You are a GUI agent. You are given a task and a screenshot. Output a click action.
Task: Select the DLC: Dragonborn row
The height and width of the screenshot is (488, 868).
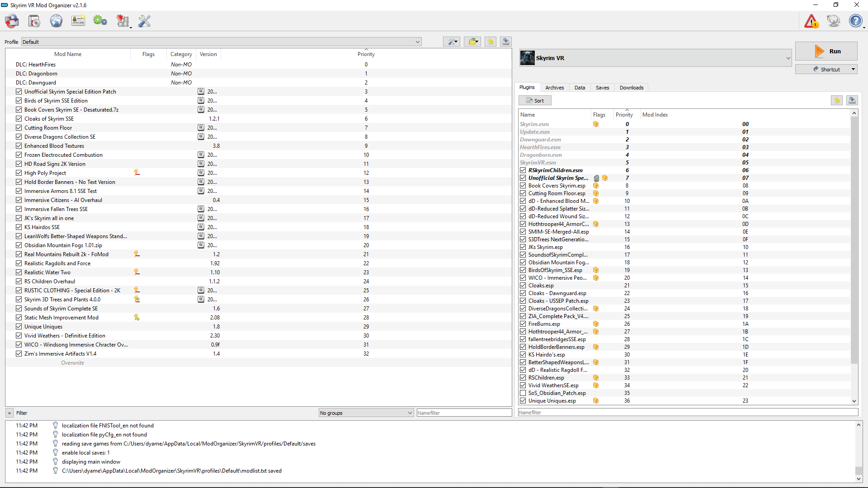(258, 73)
